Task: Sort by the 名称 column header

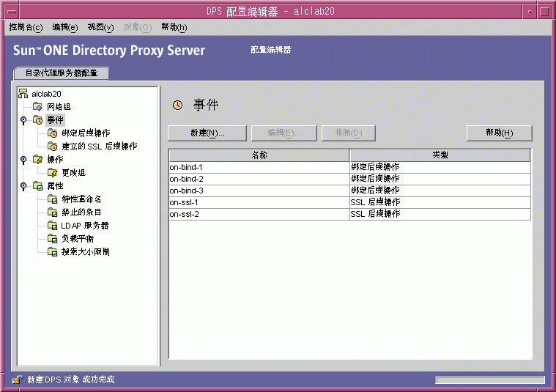Action: point(259,155)
